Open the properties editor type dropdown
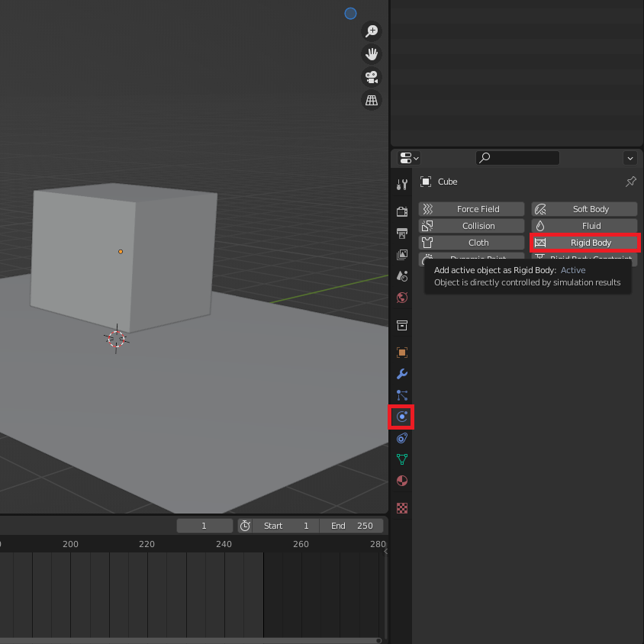This screenshot has height=644, width=644. tap(410, 158)
